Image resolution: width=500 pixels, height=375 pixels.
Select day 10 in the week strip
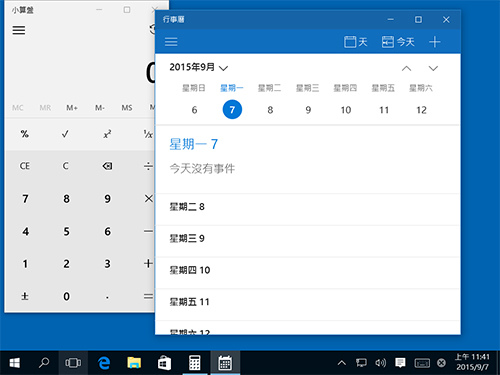tap(346, 110)
